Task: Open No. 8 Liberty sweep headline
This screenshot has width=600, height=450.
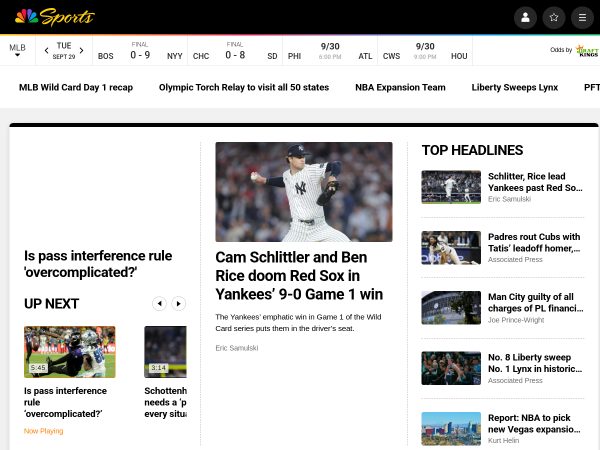Action: coord(535,363)
